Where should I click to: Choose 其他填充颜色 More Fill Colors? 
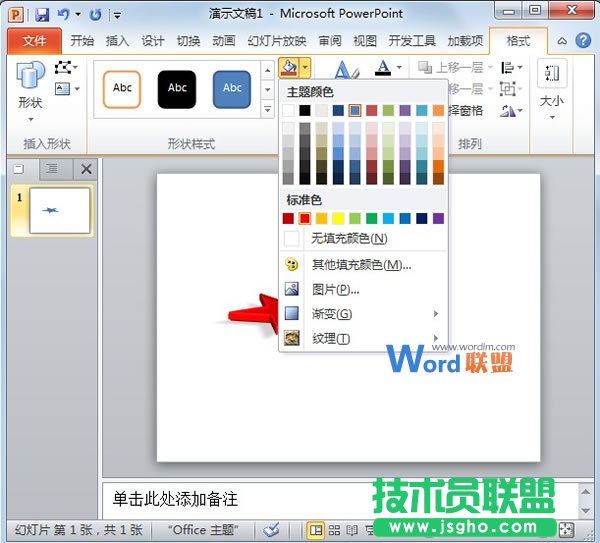pos(364,264)
